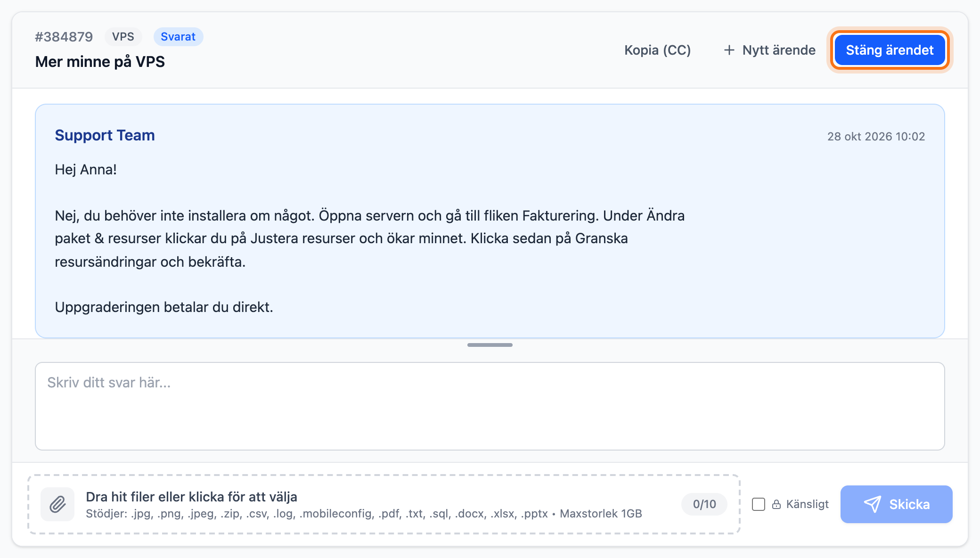Select the ticket number #384879
Image resolution: width=980 pixels, height=558 pixels.
point(64,37)
